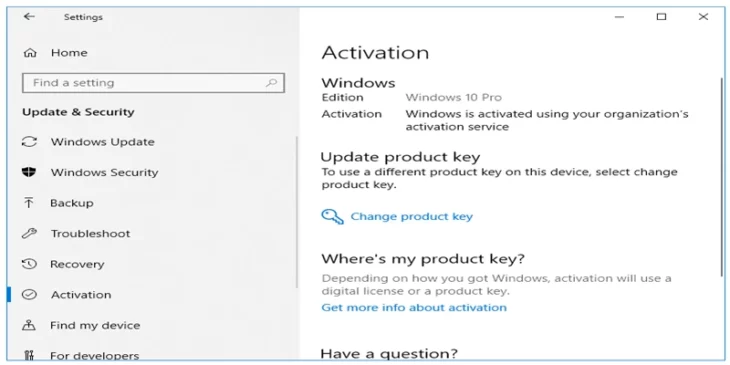The width and height of the screenshot is (730, 365).
Task: Open the Home settings page
Action: [x=69, y=53]
